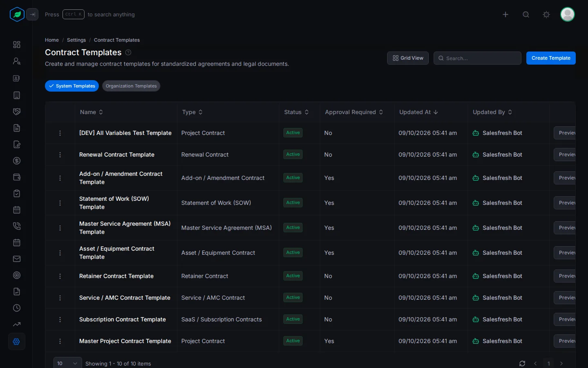The image size is (588, 368).
Task: Open the wallet icon in sidebar
Action: (x=17, y=177)
